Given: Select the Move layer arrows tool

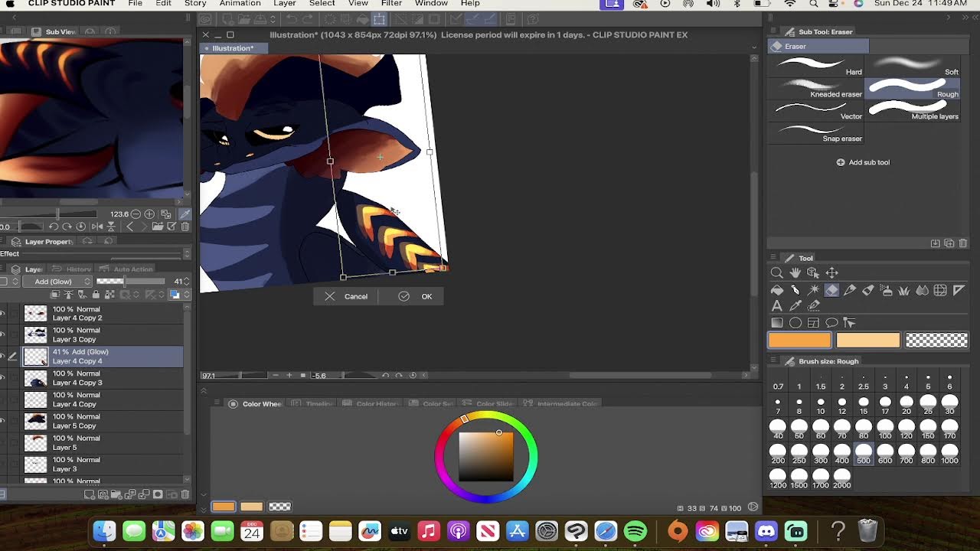Looking at the screenshot, I should point(831,272).
